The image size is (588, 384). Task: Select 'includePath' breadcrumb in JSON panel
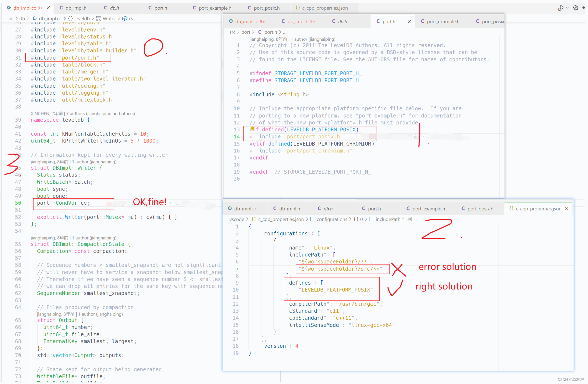388,219
